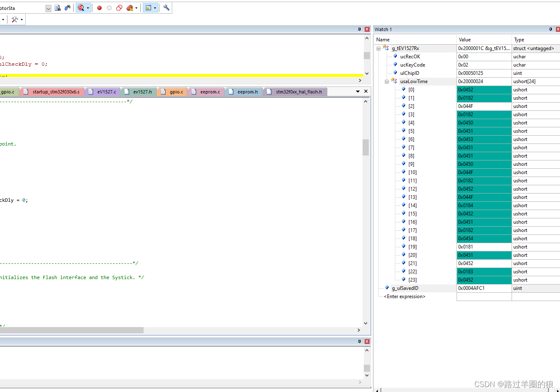Click the editor horizontal scrollbar thumb
The width and height of the screenshot is (560, 392).
(x=72, y=330)
